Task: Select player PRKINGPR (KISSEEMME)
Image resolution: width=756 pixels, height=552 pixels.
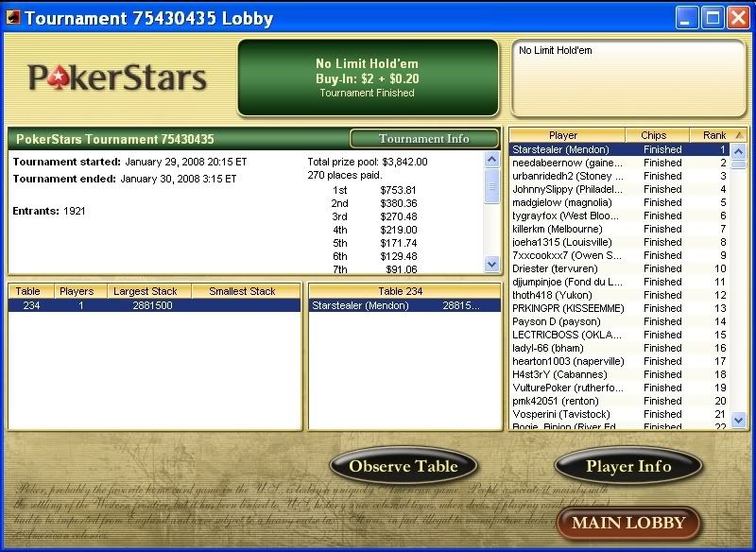Action: click(620, 308)
